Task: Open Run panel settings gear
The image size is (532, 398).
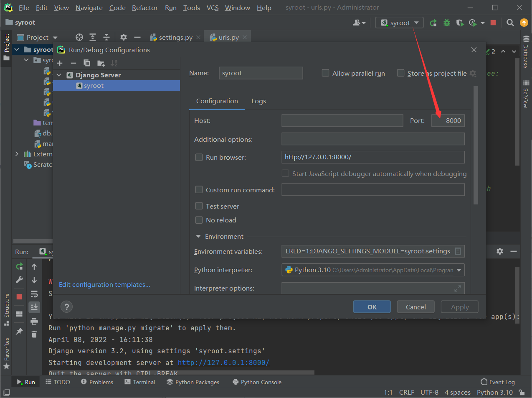Action: click(500, 251)
